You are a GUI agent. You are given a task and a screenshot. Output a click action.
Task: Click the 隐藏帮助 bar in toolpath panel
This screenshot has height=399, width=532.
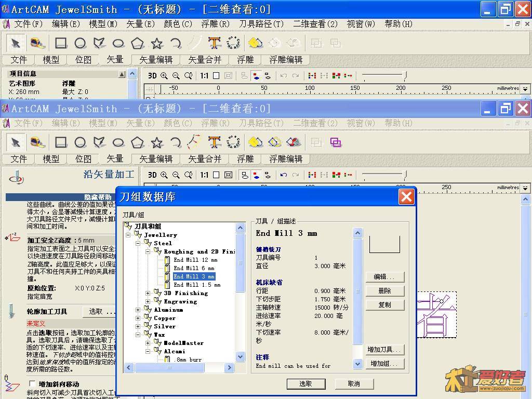61,197
